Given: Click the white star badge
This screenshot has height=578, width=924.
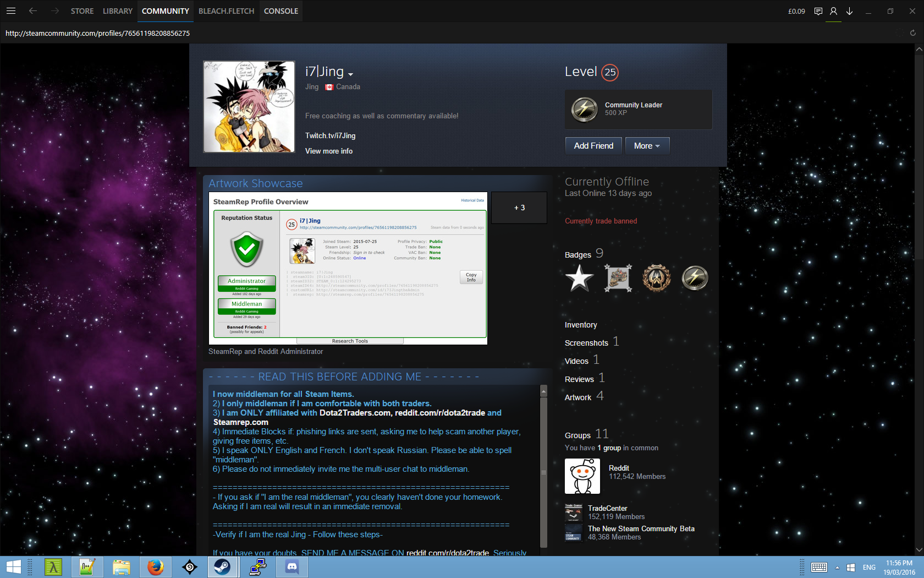Looking at the screenshot, I should 579,278.
